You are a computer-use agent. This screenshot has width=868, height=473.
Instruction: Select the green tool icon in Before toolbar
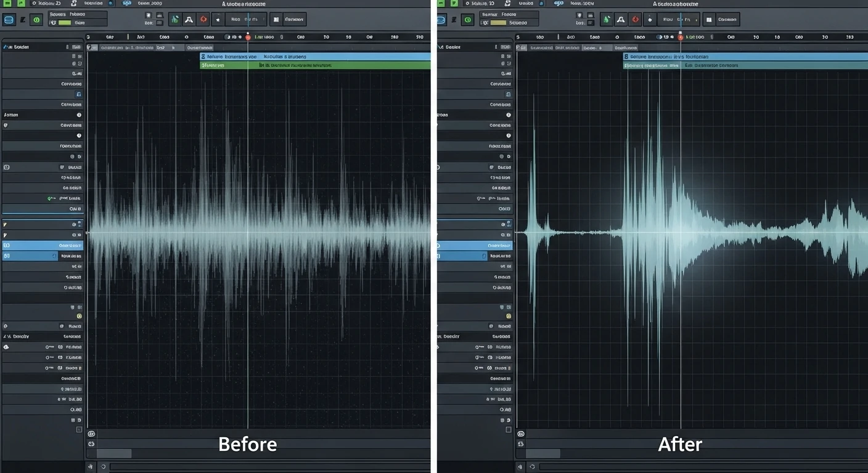click(175, 20)
